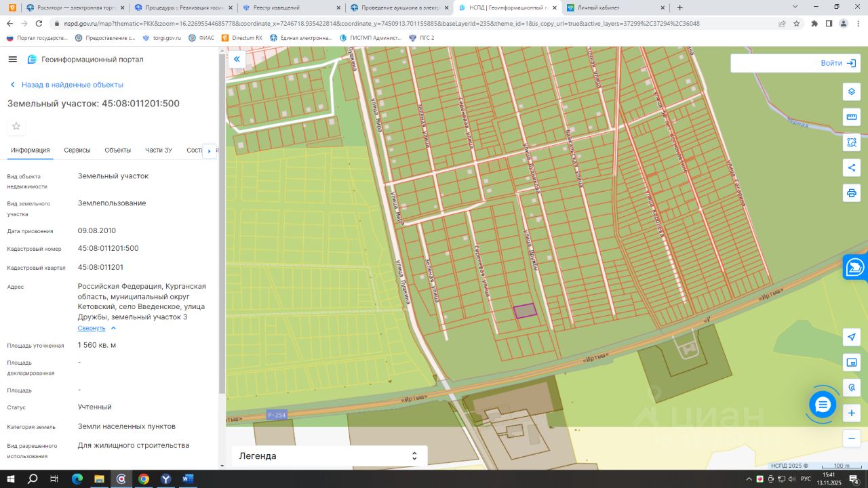This screenshot has height=488, width=868.
Task: Collapse the address with the chevron arrow
Action: click(x=113, y=328)
